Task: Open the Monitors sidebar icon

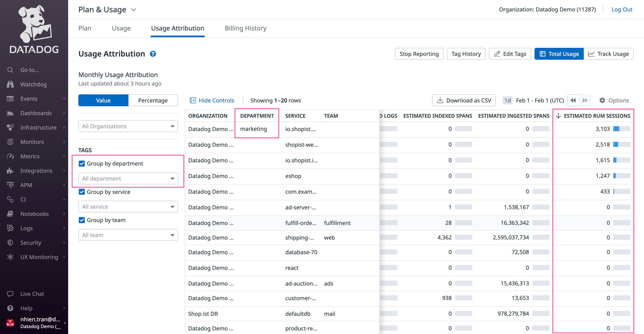Action: [x=10, y=142]
